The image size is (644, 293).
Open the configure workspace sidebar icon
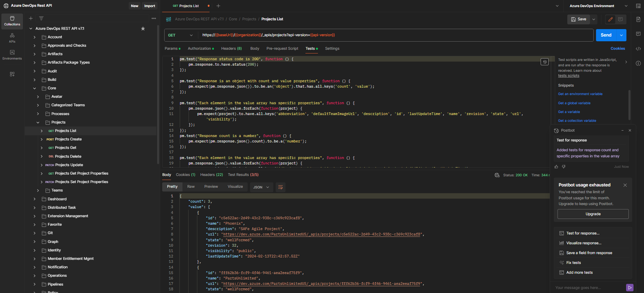coord(12,74)
